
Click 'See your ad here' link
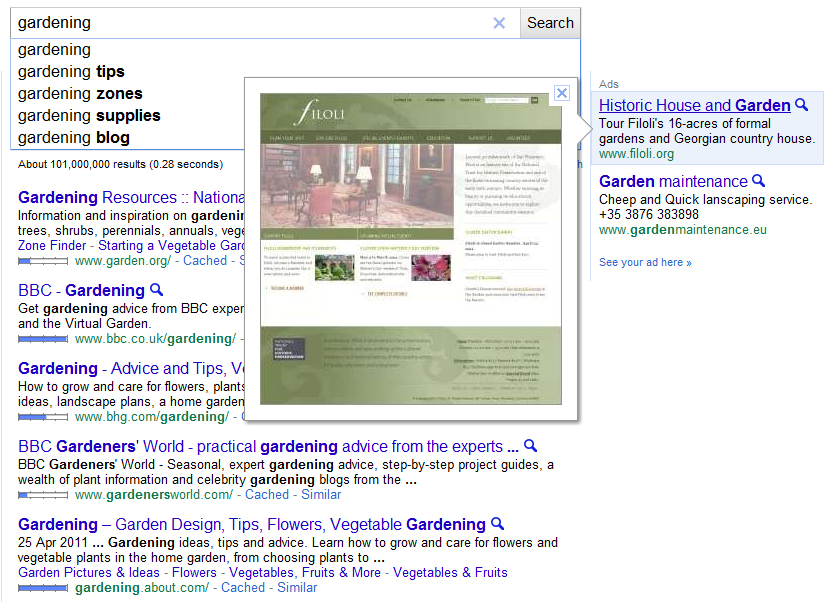click(645, 263)
